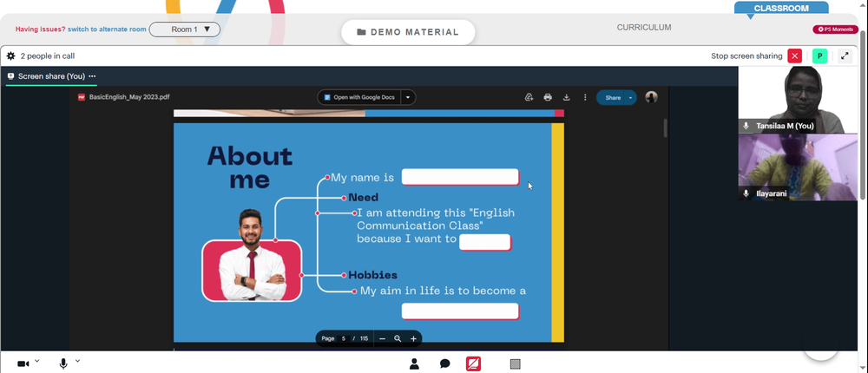Image resolution: width=868 pixels, height=373 pixels.
Task: Expand the Open with dropdown arrow
Action: point(408,97)
